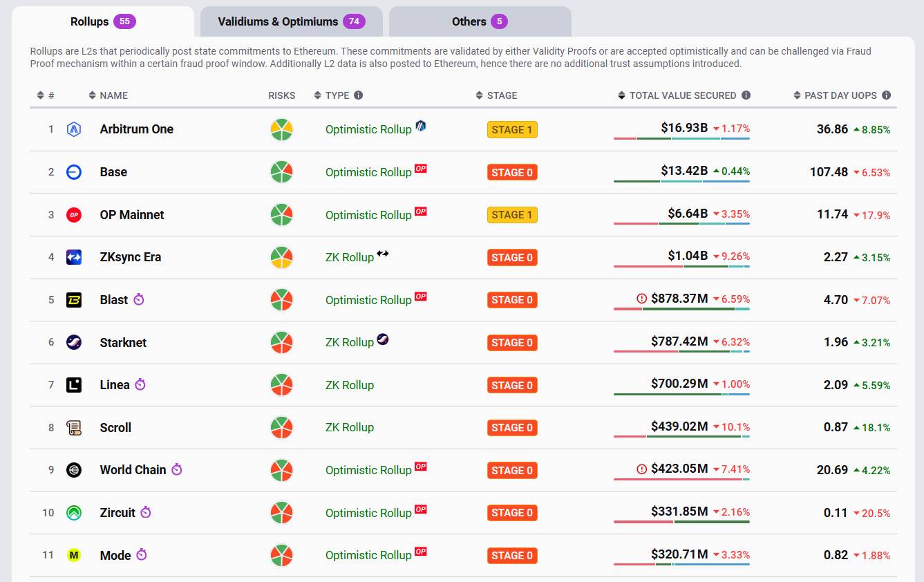924x582 pixels.
Task: Open the Base project link
Action: pyautogui.click(x=113, y=172)
